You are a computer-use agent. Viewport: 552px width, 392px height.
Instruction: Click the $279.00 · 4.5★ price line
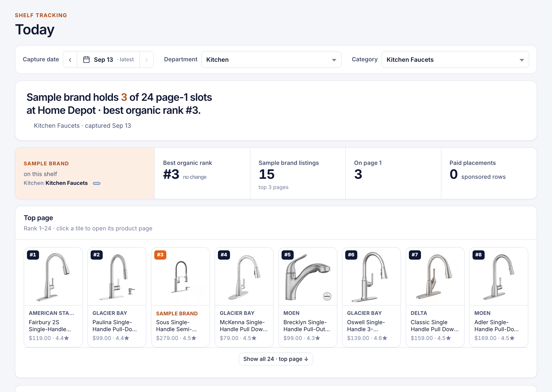click(176, 338)
